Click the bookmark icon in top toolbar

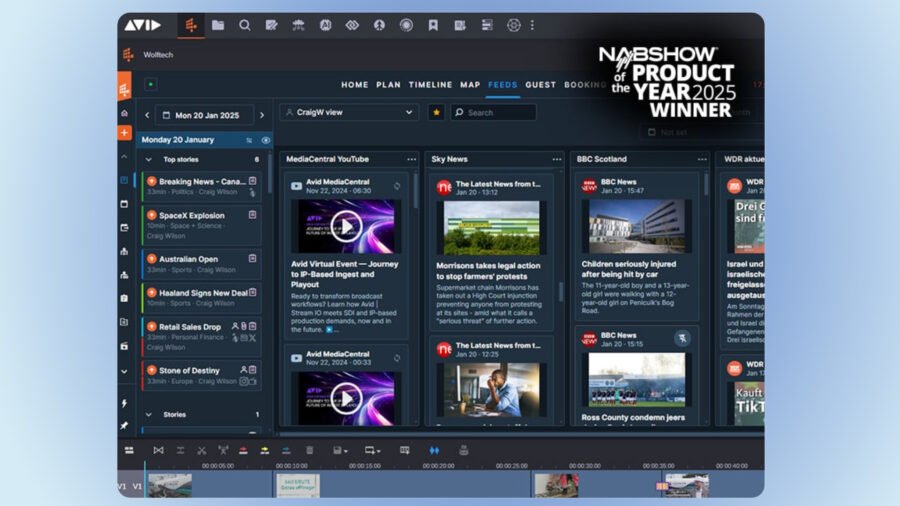pyautogui.click(x=433, y=25)
